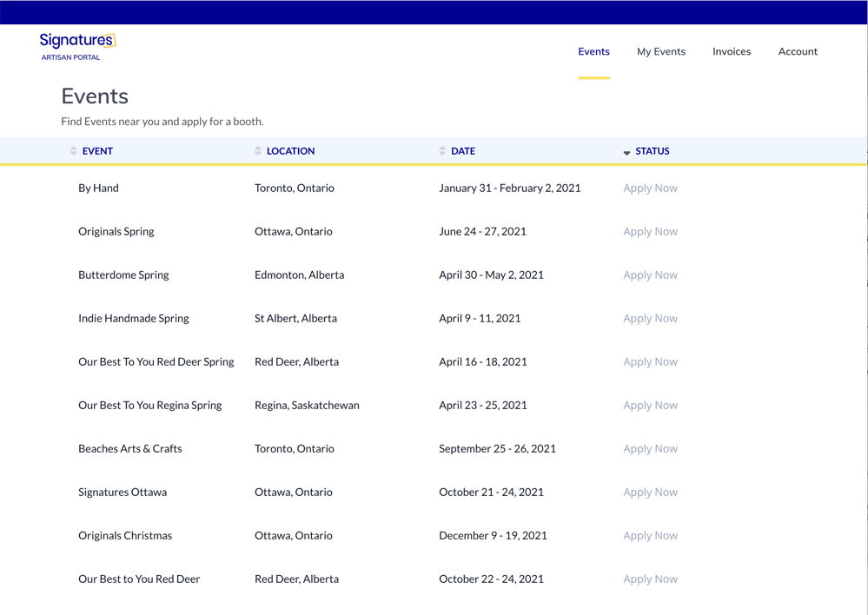
Task: Apply Now for By Hand event
Action: 650,188
